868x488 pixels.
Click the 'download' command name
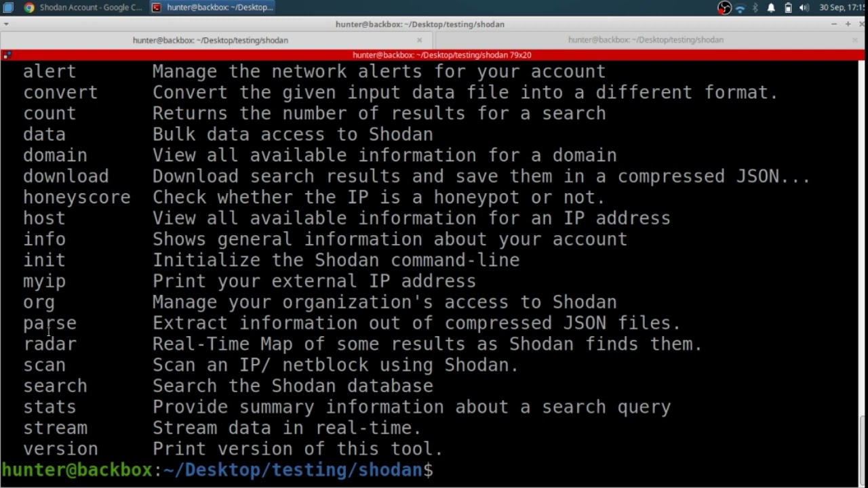[x=66, y=176]
